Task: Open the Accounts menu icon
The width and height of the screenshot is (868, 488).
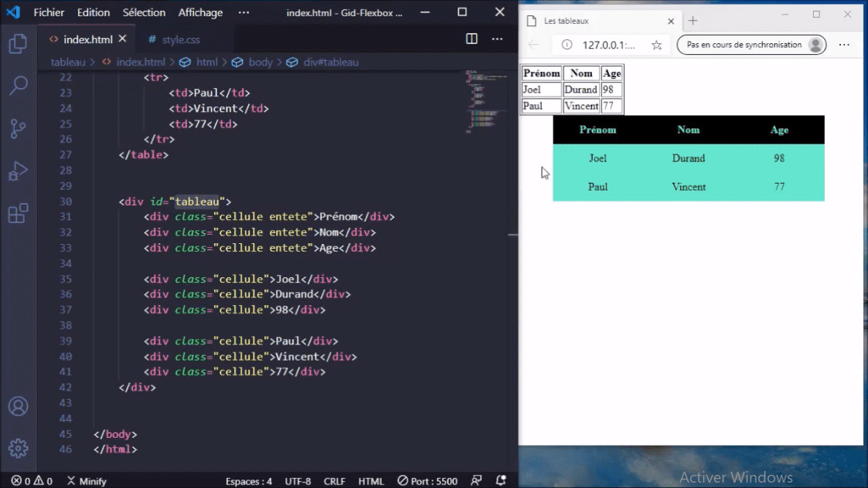Action: [18, 406]
